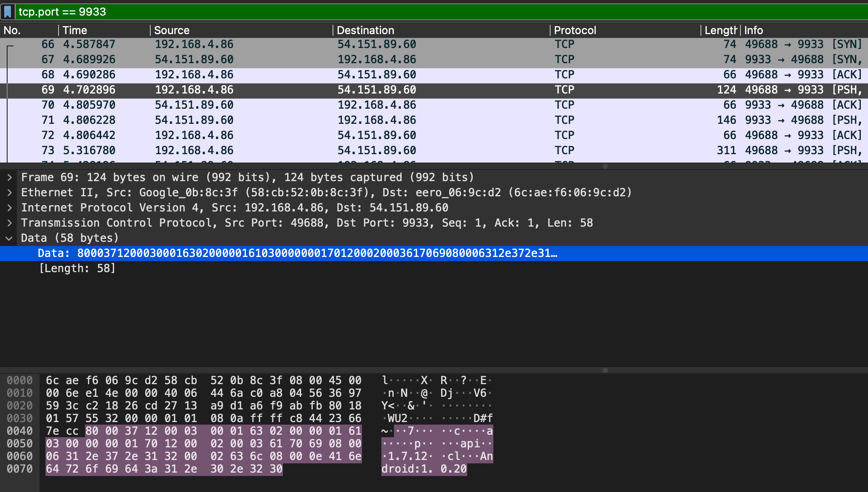Click the Info column header
Image resolution: width=868 pixels, height=492 pixels.
[754, 30]
